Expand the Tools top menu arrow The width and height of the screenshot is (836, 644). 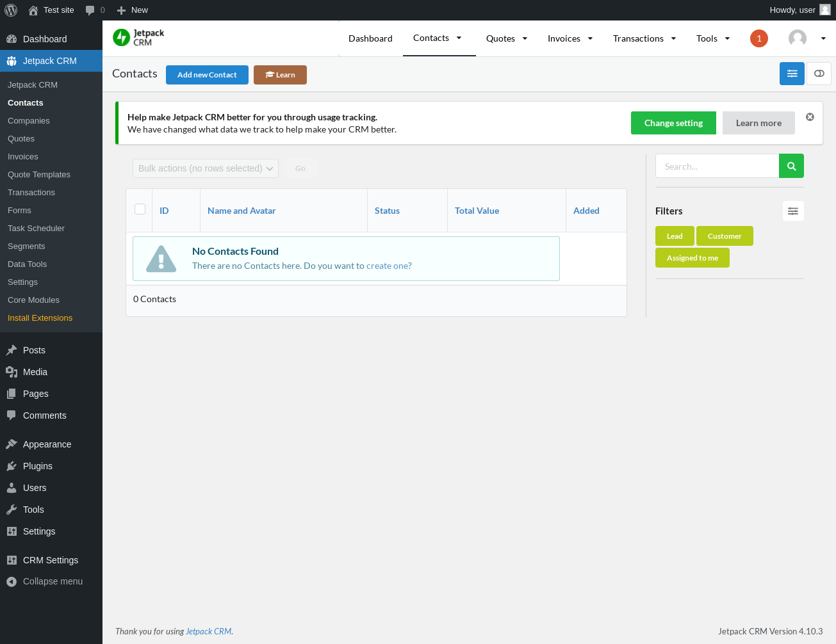pyautogui.click(x=727, y=38)
